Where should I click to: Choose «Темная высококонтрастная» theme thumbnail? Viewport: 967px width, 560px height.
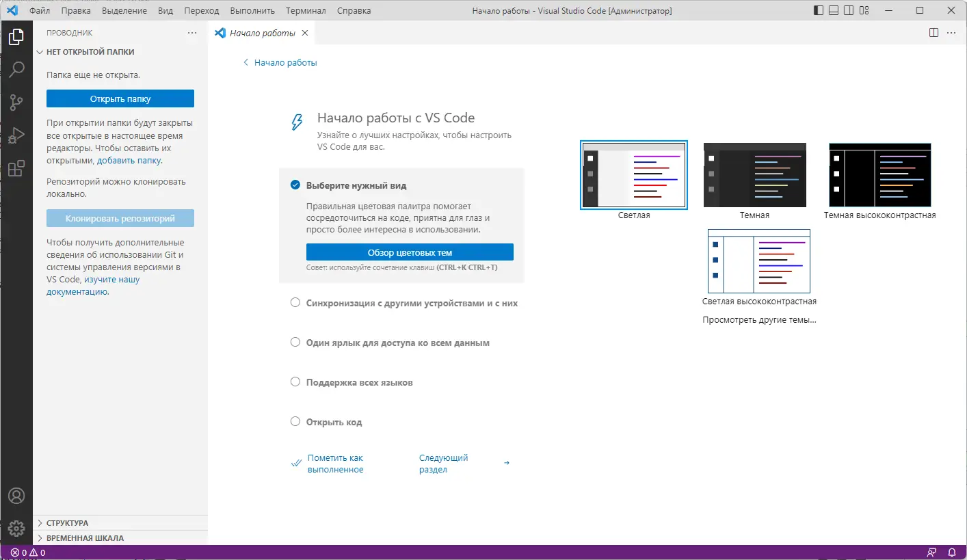[880, 175]
